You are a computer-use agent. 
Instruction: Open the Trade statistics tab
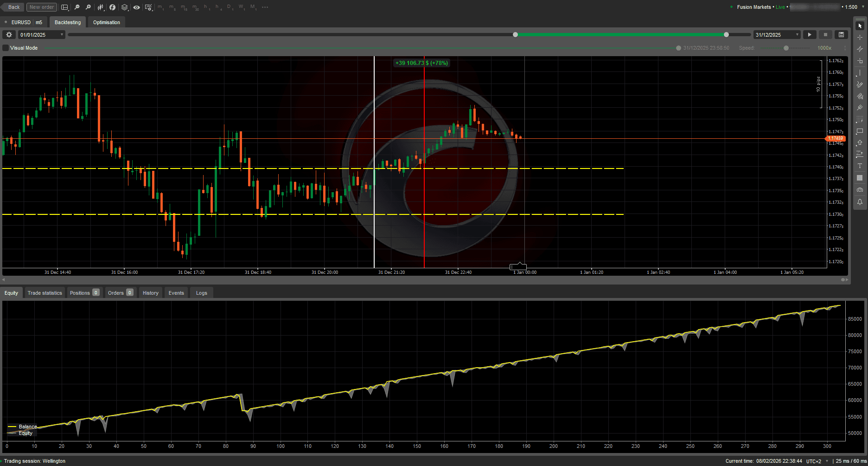click(45, 292)
